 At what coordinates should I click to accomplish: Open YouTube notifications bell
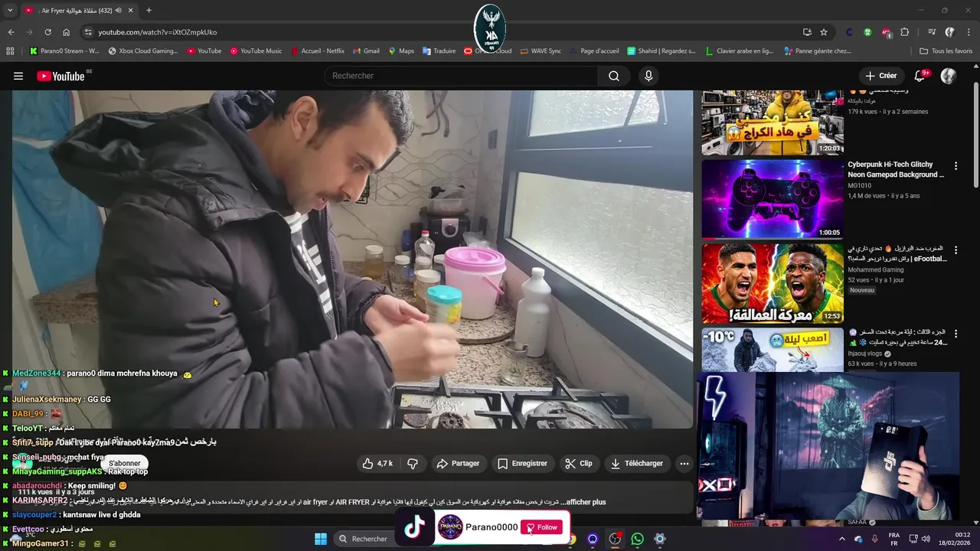920,76
